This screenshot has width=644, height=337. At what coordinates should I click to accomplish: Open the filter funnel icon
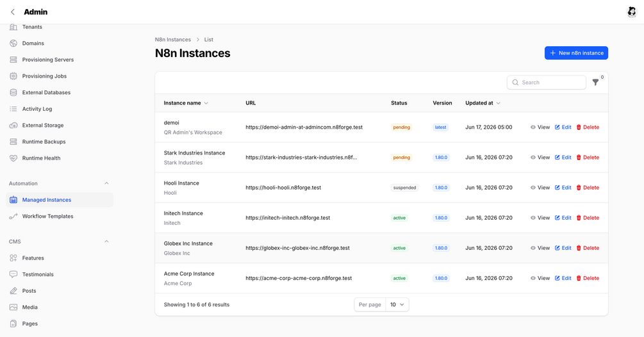tap(595, 83)
